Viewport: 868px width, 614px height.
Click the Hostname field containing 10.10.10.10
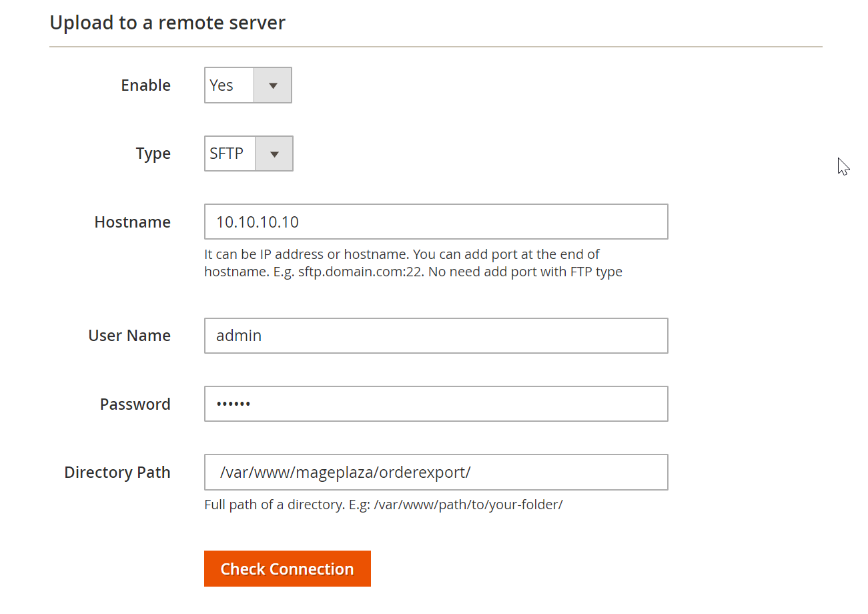436,222
